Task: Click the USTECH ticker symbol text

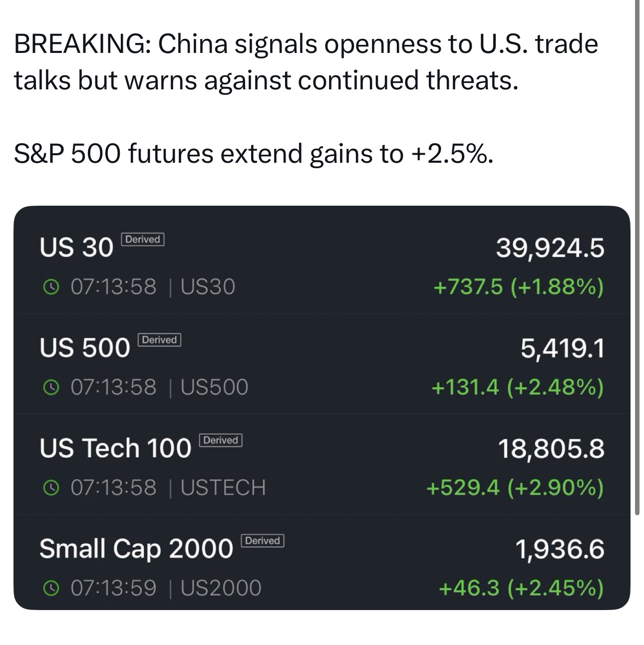Action: coord(223,488)
